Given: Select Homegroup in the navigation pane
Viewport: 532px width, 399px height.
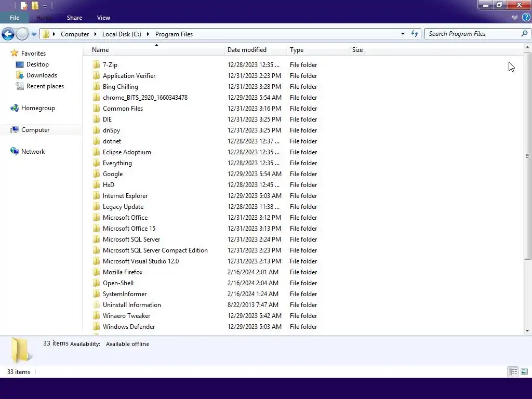Looking at the screenshot, I should [x=38, y=108].
